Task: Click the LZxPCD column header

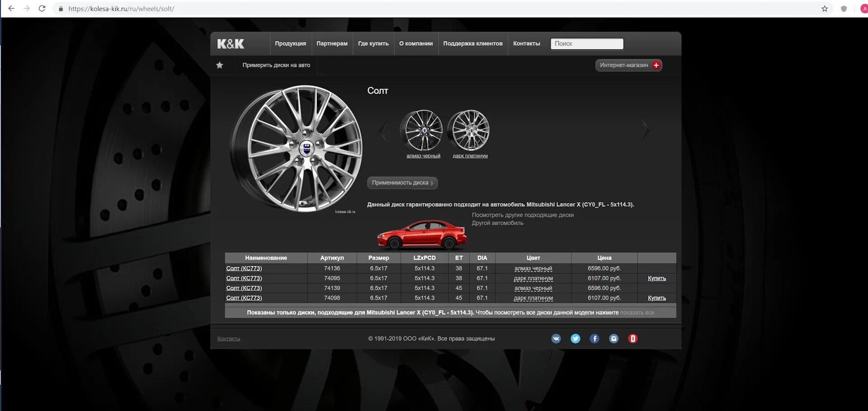Action: pos(425,258)
